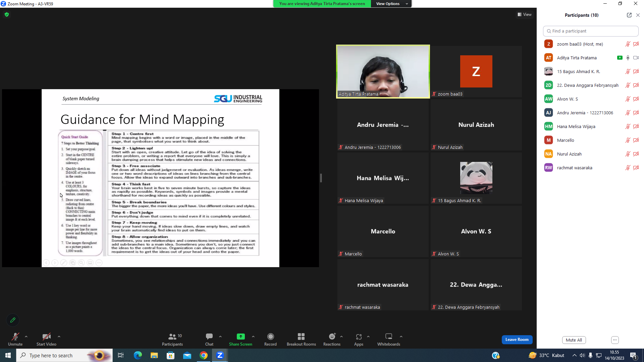Select 15 Bagus Ahmad K. R. panda tile

[x=476, y=178]
